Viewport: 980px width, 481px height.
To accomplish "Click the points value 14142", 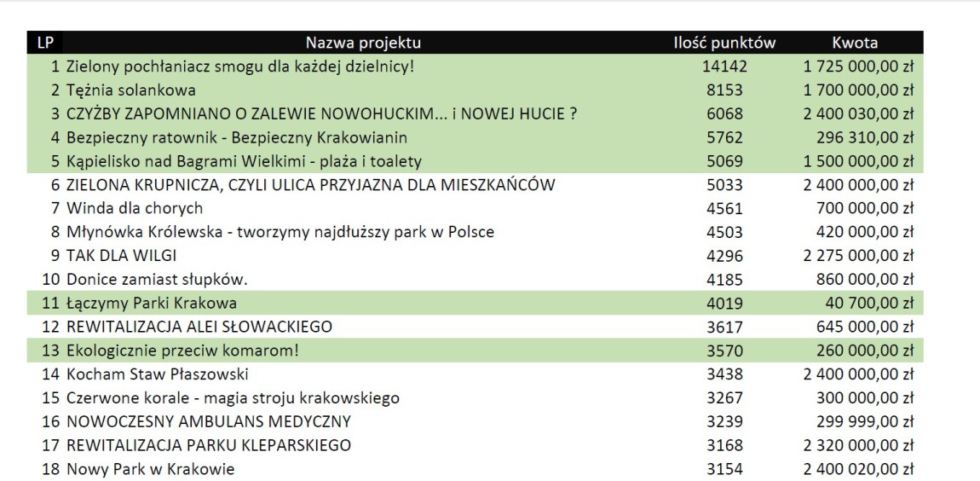I will pos(723,66).
